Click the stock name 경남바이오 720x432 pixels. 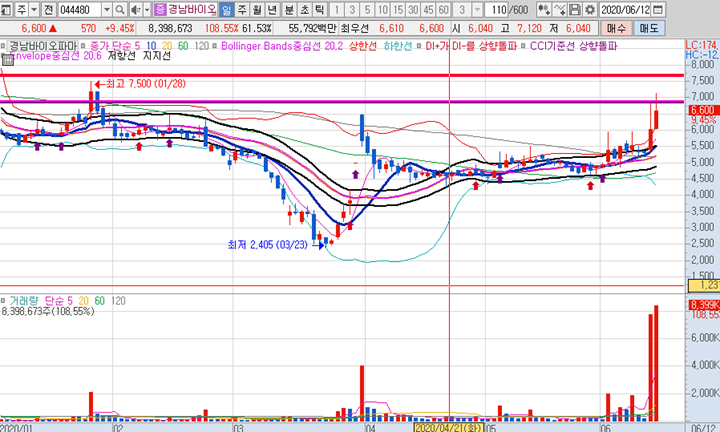coord(191,9)
